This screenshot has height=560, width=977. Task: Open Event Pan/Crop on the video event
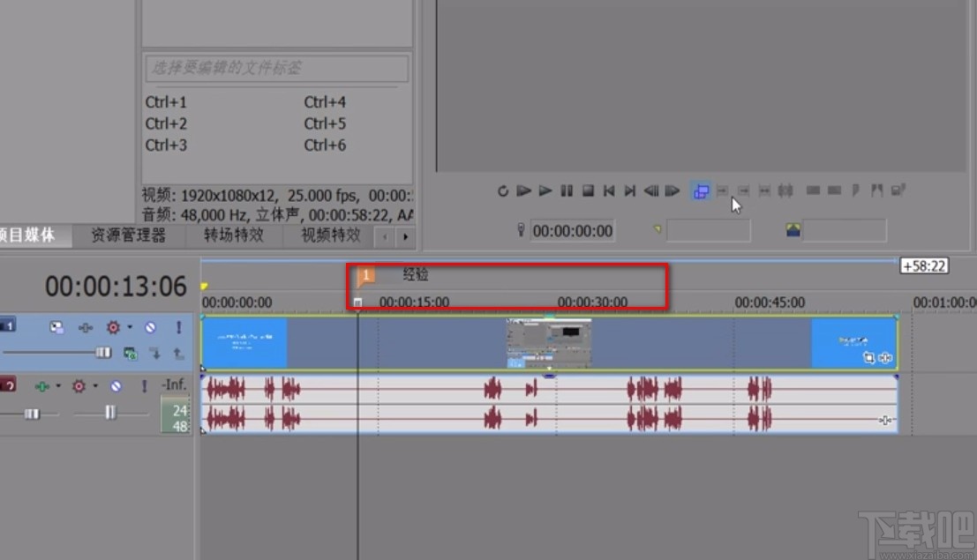(868, 357)
